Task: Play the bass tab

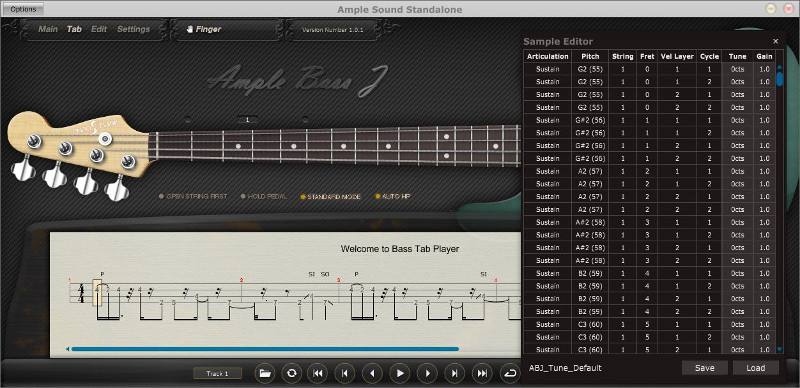Action: pyautogui.click(x=399, y=373)
